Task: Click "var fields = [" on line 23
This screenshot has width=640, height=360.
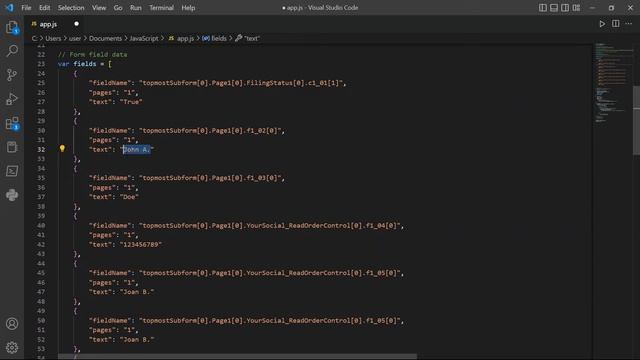Action: click(84, 64)
